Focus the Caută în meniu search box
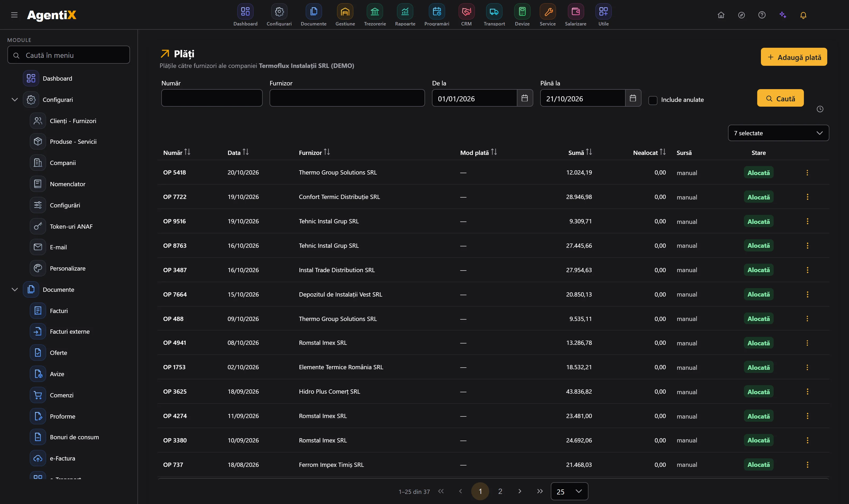Screen dimensions: 849x504 (69, 55)
